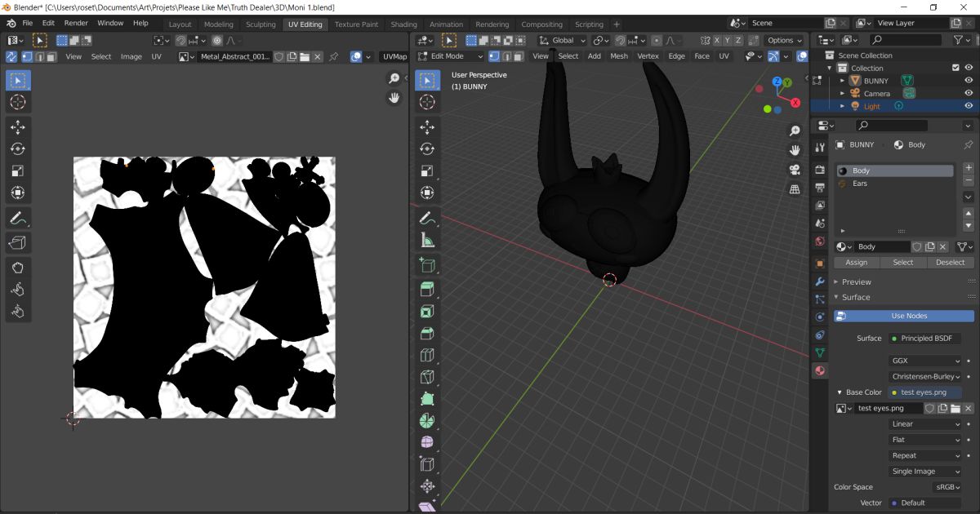Select the Extrude Region tool
980x514 pixels.
(x=427, y=289)
